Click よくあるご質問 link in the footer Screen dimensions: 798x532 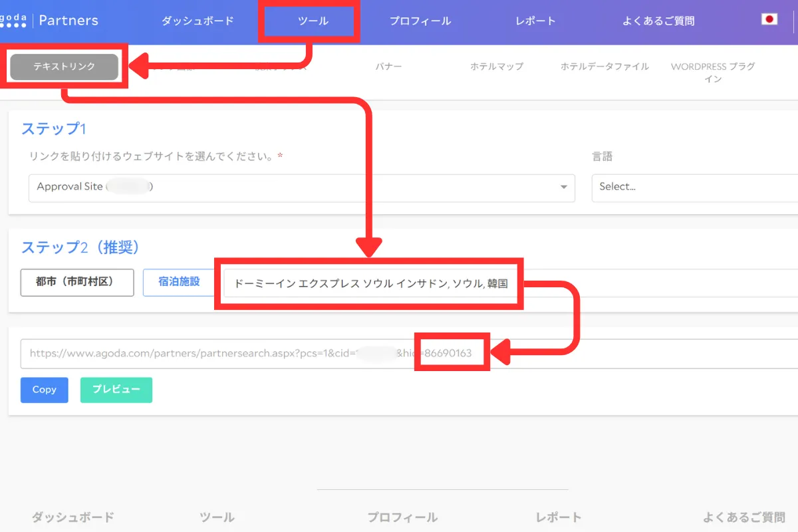coord(744,517)
